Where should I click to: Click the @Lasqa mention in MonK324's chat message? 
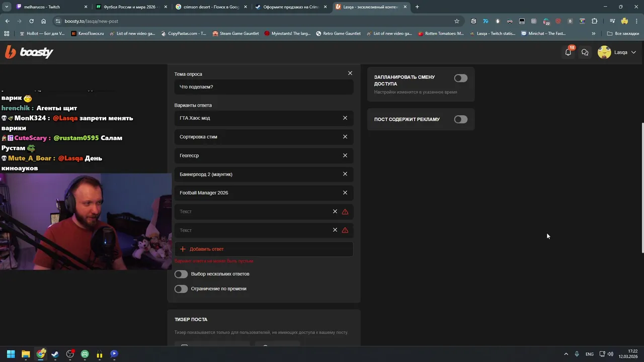point(65,118)
